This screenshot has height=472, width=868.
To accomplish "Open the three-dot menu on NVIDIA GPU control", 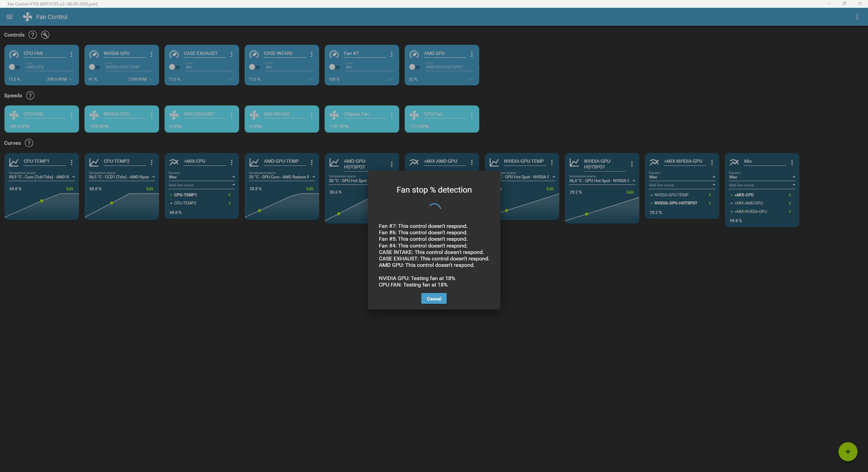I will point(152,54).
